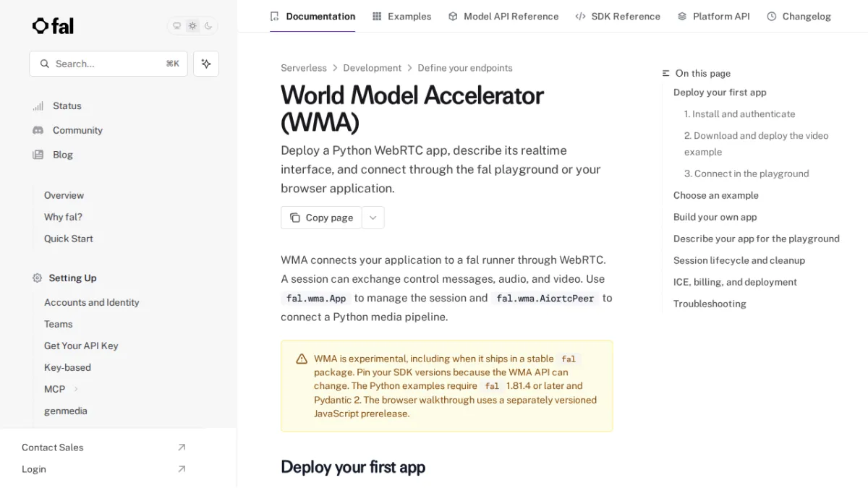The height and width of the screenshot is (488, 868).
Task: Click the Model API Reference cube icon
Action: coord(453,16)
